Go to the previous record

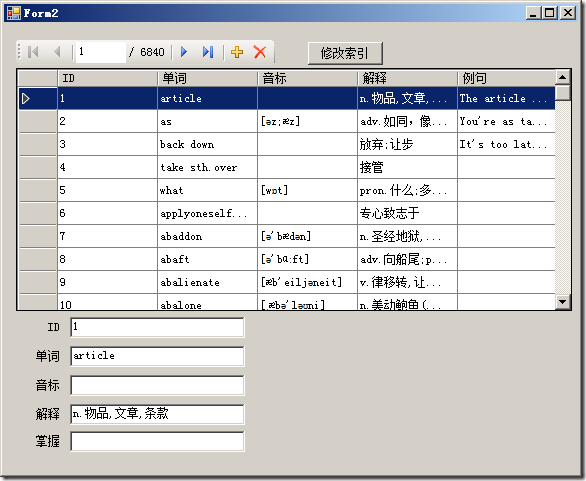pos(57,52)
